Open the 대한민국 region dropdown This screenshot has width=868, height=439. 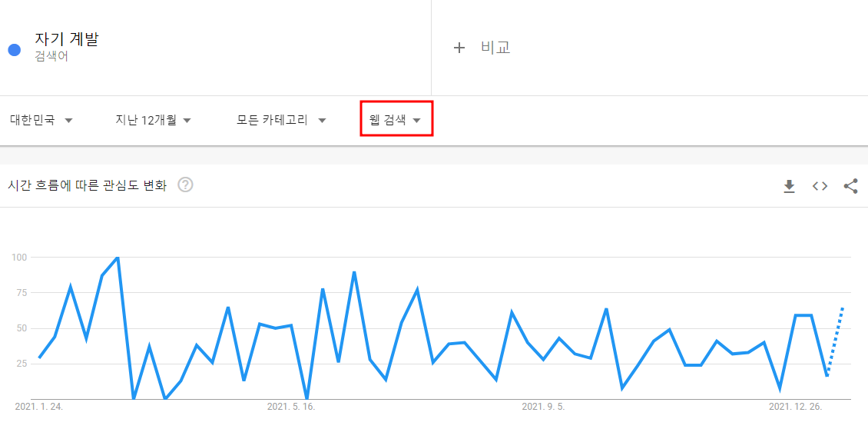pos(41,120)
